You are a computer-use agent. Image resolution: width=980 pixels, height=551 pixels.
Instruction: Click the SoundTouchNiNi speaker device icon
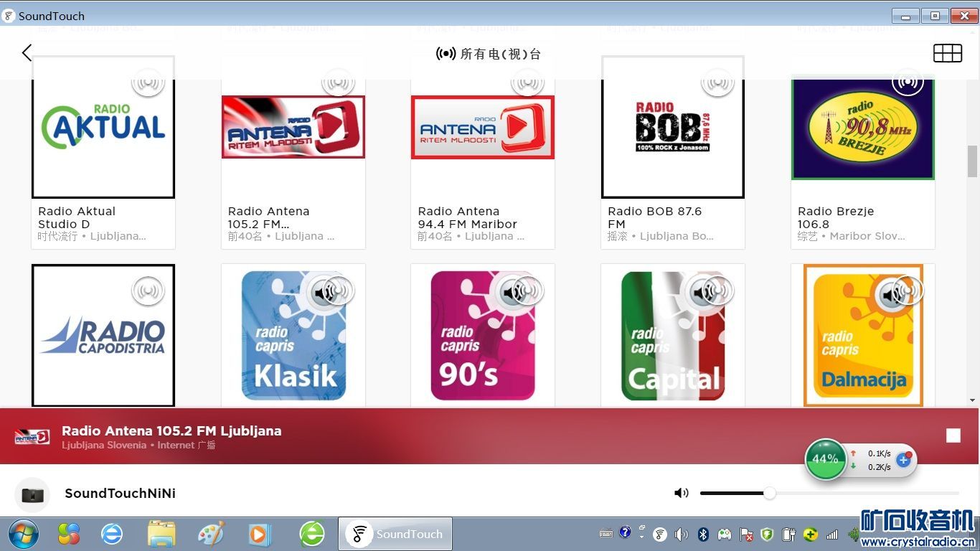(x=32, y=494)
